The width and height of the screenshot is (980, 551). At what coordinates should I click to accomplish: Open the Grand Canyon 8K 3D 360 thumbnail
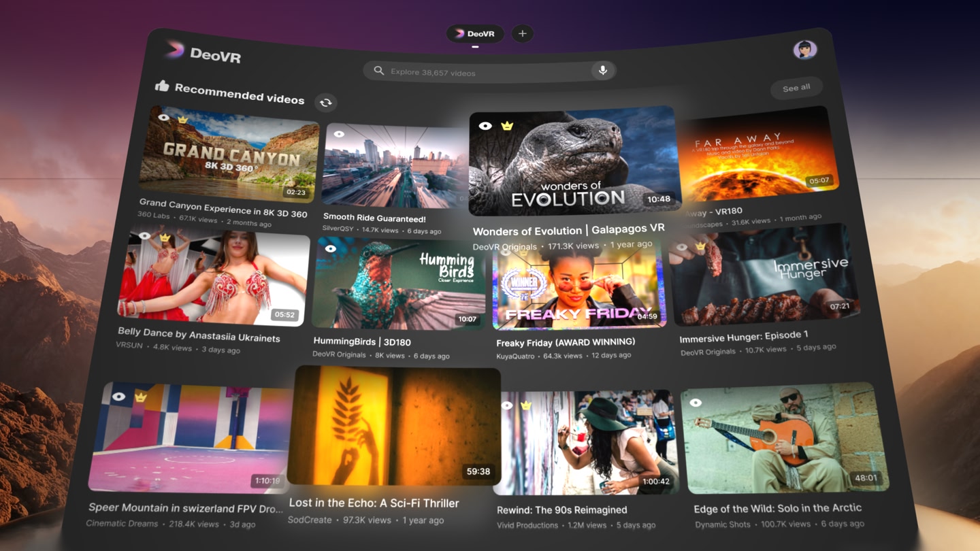click(229, 153)
